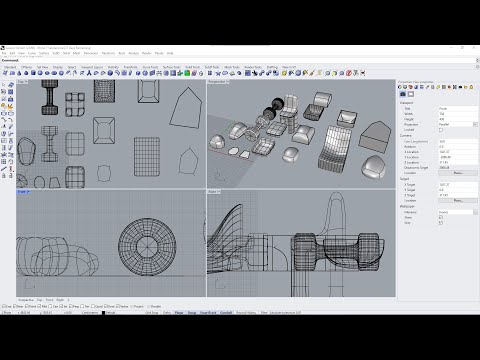Select the arrow pointer tool in the left sidebar

point(4,85)
